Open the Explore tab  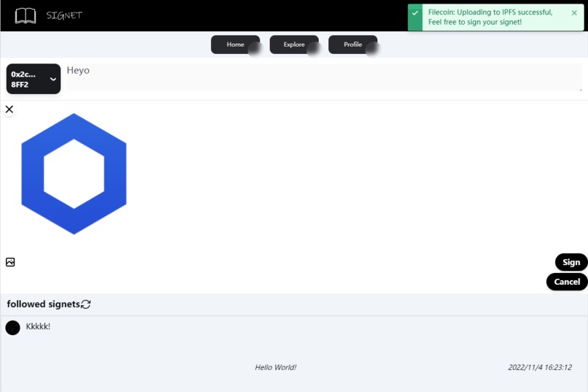point(294,45)
